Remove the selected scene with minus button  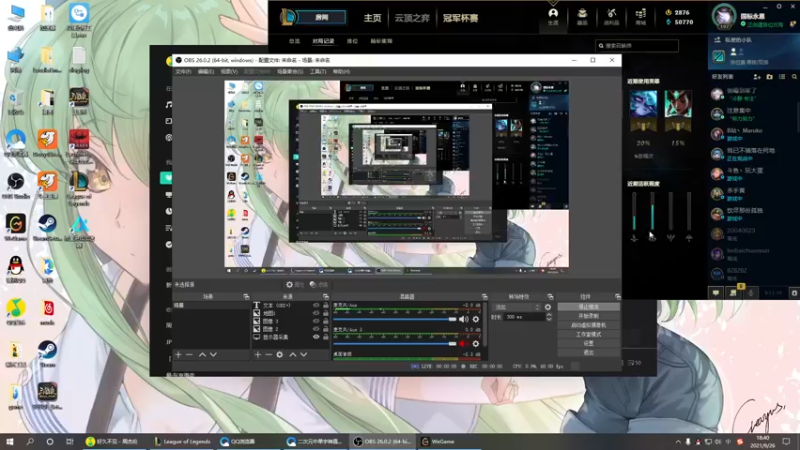coord(189,355)
